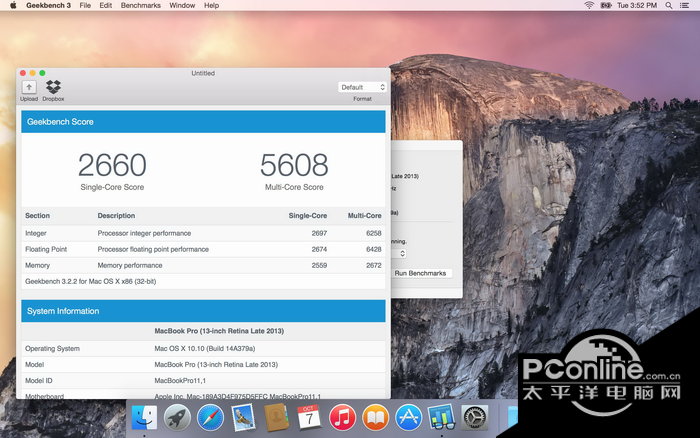
Task: Click the stepper control in the back window
Action: [x=402, y=254]
